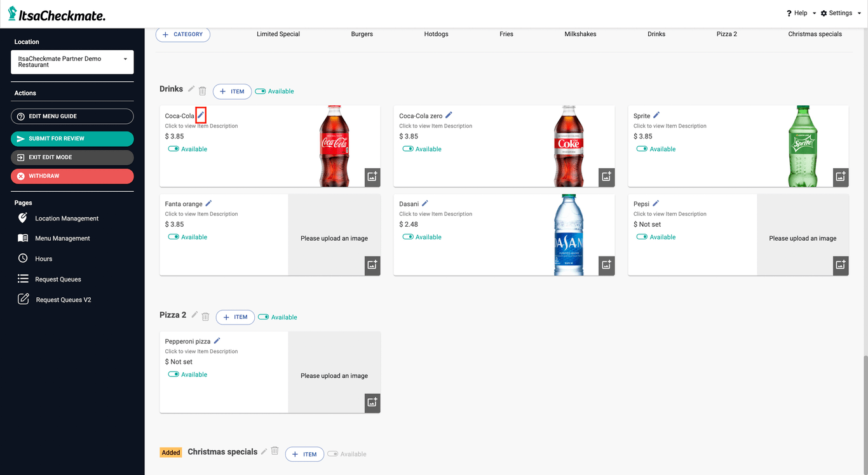The image size is (868, 475).
Task: Upload an image for Fanta orange
Action: (x=372, y=265)
